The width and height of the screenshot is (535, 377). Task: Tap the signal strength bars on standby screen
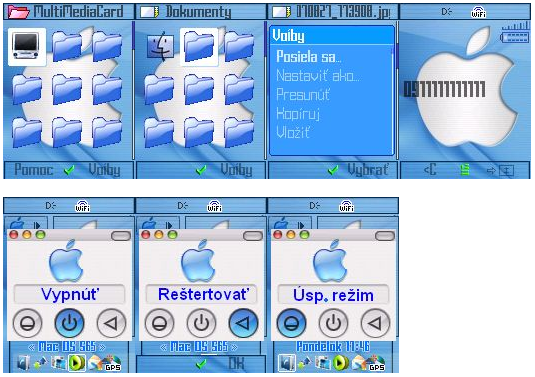[516, 26]
